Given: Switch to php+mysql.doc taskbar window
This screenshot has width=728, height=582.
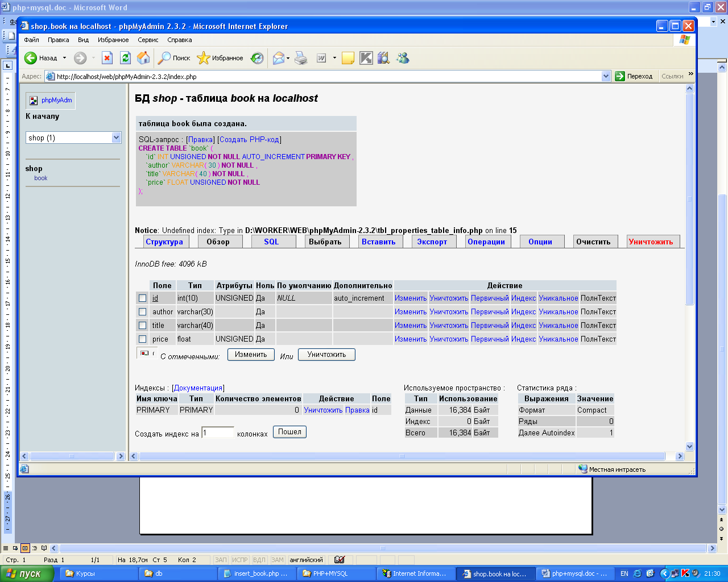Looking at the screenshot, I should pos(576,573).
